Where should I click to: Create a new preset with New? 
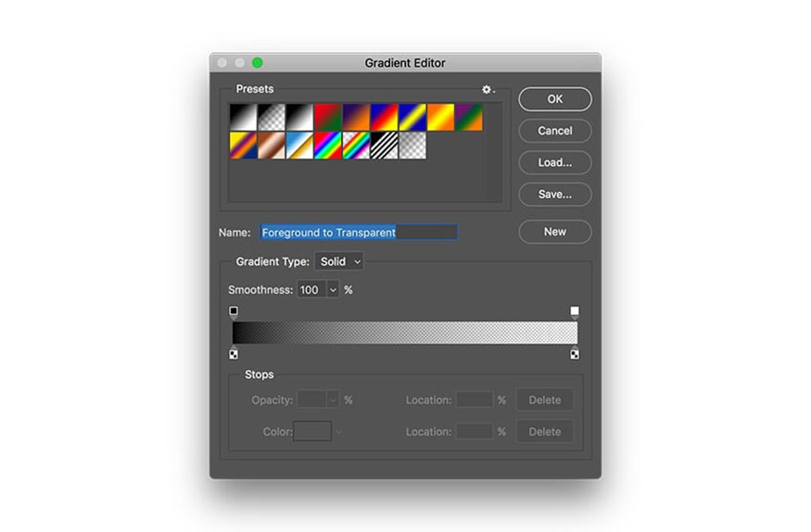(x=555, y=232)
